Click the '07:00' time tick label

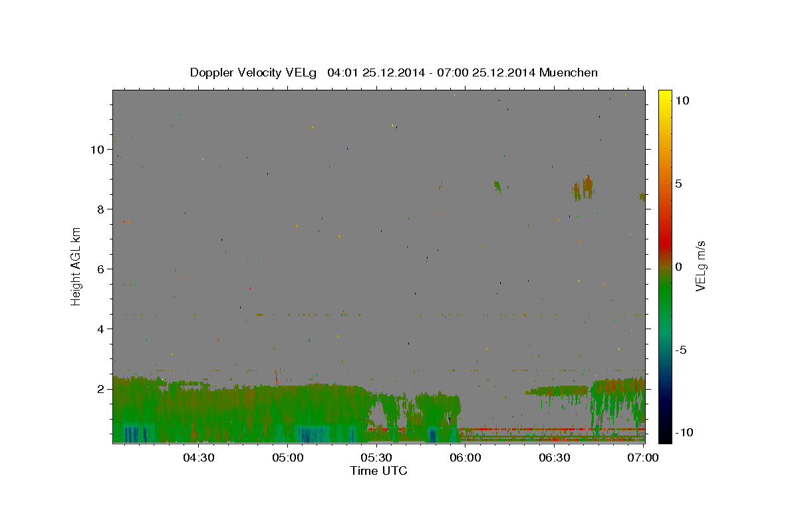pyautogui.click(x=643, y=458)
